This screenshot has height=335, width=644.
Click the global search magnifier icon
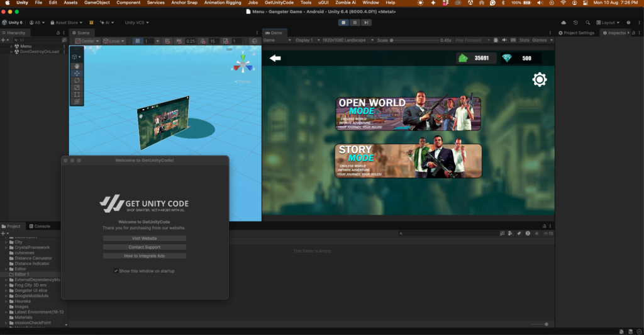[588, 23]
